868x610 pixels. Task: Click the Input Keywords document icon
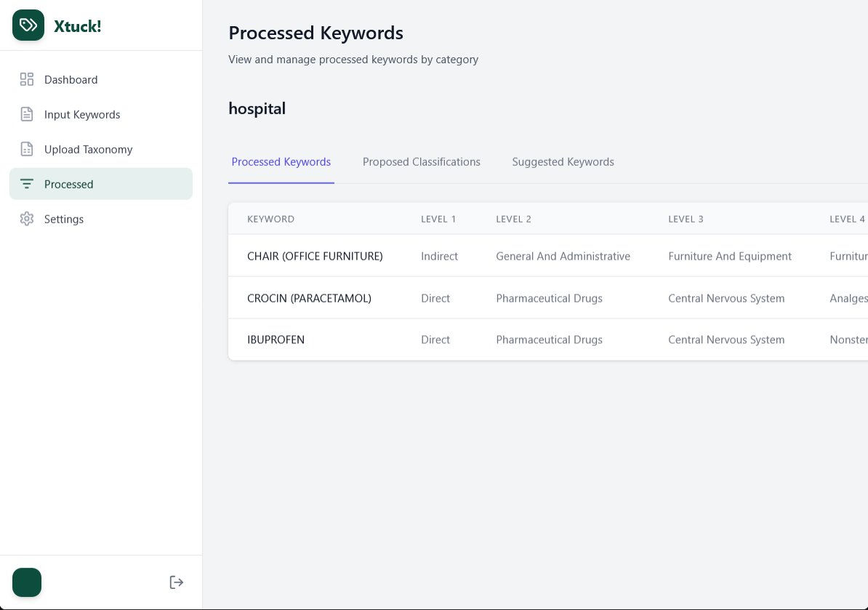[x=26, y=114]
